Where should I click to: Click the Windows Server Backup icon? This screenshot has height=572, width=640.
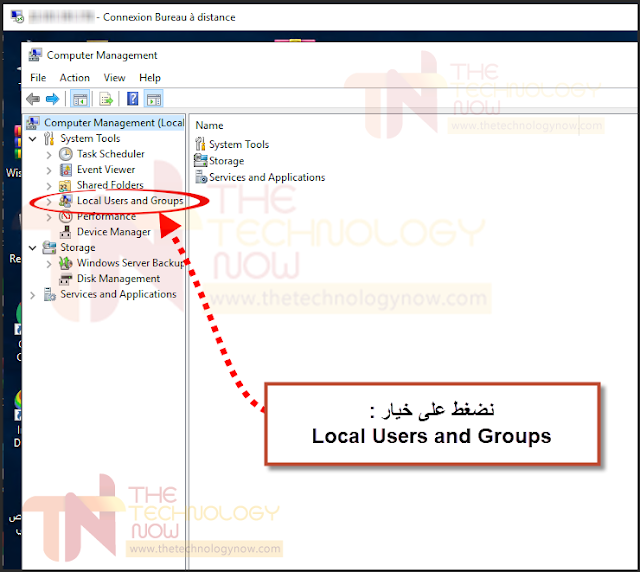tap(66, 263)
